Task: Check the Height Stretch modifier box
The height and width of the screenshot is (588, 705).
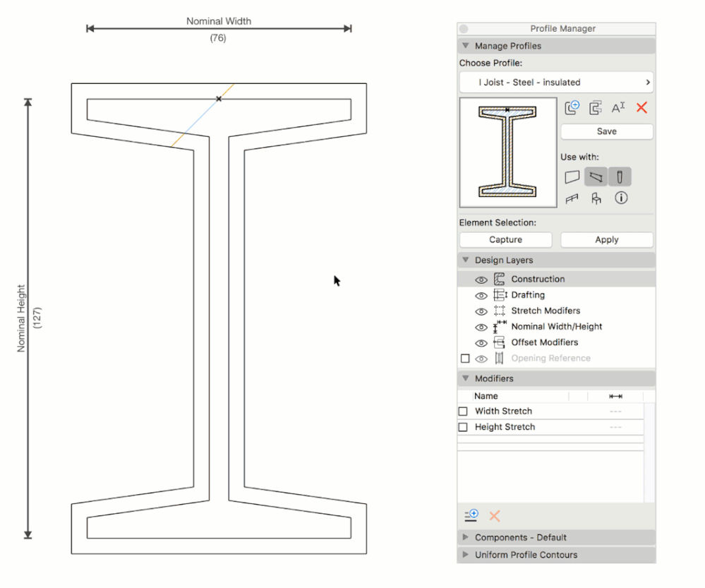Action: point(463,427)
